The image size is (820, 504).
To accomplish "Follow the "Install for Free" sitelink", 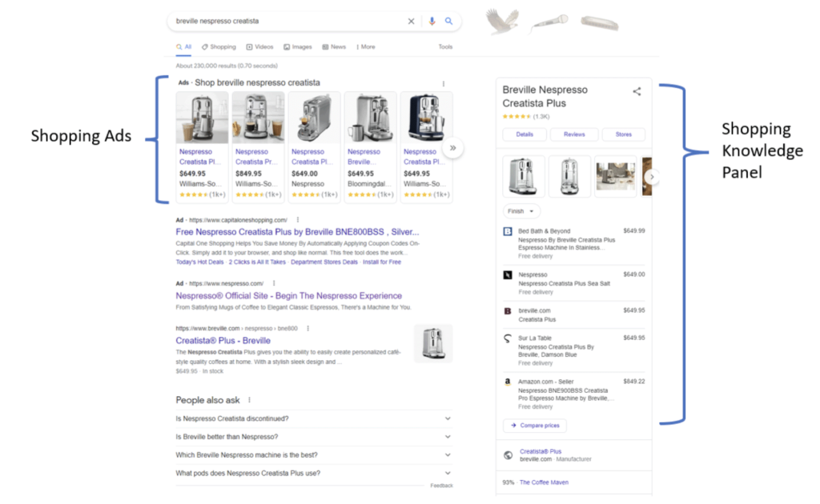I will coord(382,262).
